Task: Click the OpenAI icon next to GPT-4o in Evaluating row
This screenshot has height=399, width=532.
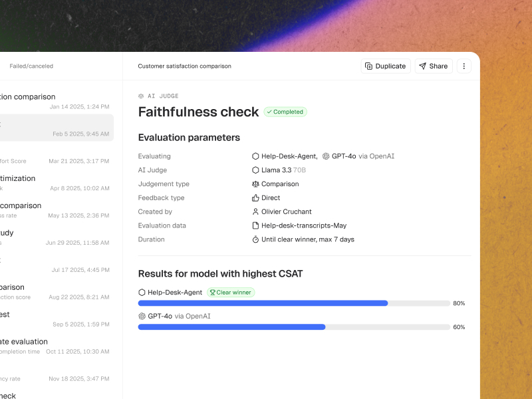Action: point(326,156)
